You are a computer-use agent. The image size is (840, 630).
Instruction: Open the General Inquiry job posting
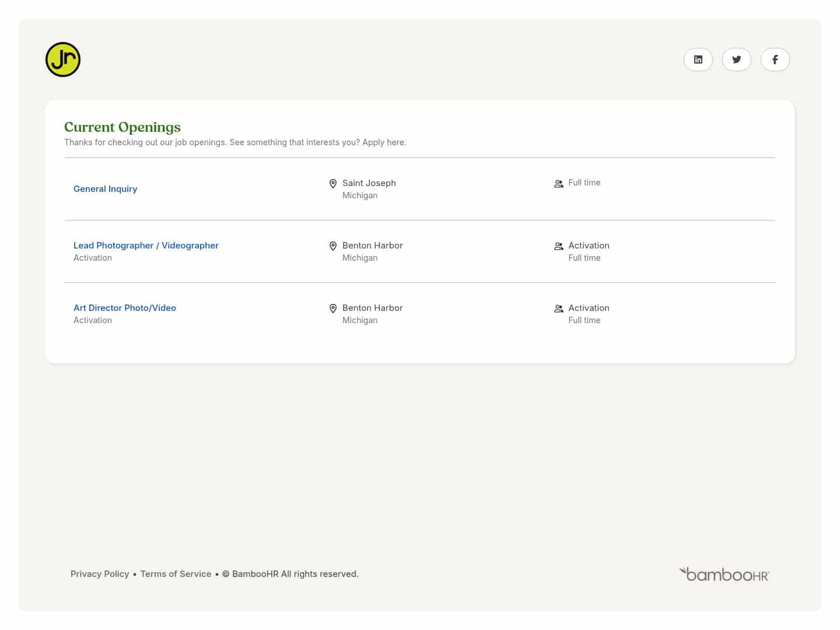coord(105,189)
